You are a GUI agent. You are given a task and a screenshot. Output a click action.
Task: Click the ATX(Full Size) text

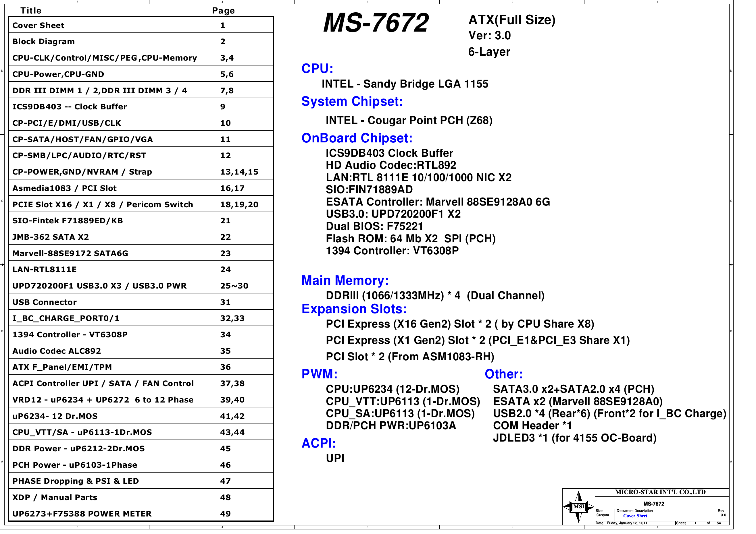[x=512, y=20]
